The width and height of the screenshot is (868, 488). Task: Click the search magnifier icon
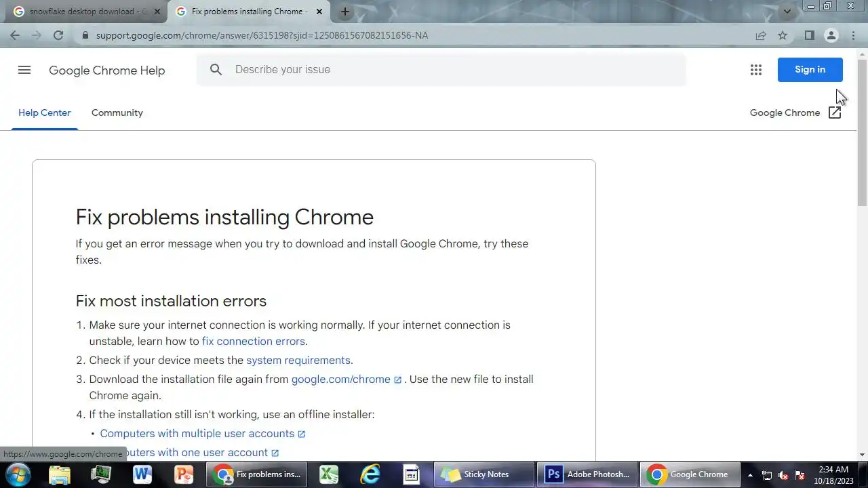tap(216, 70)
